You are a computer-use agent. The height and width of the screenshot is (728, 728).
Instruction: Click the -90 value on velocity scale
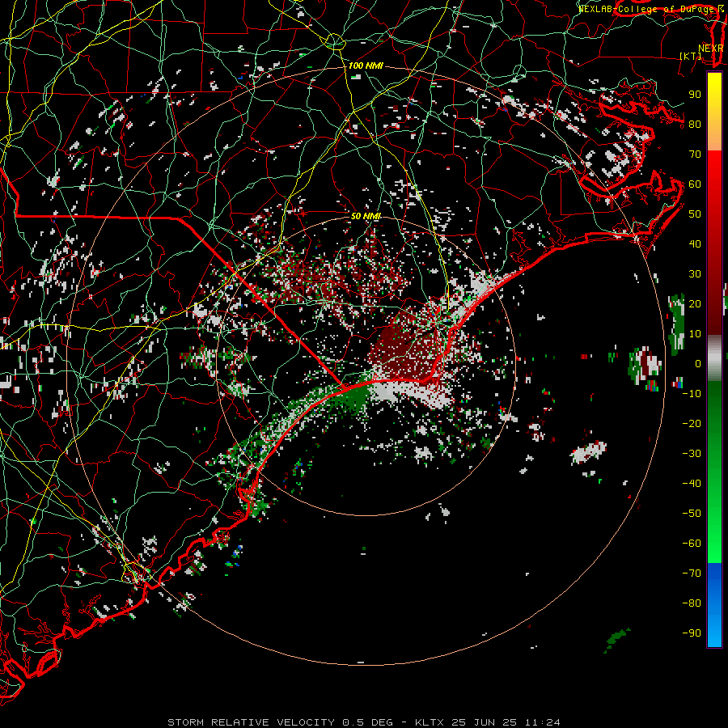692,633
